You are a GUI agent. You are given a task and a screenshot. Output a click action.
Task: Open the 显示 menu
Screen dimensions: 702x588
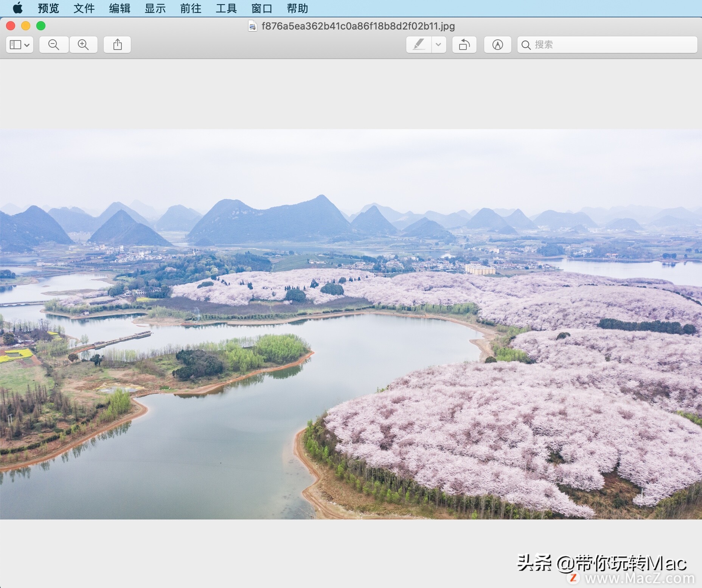tap(155, 8)
